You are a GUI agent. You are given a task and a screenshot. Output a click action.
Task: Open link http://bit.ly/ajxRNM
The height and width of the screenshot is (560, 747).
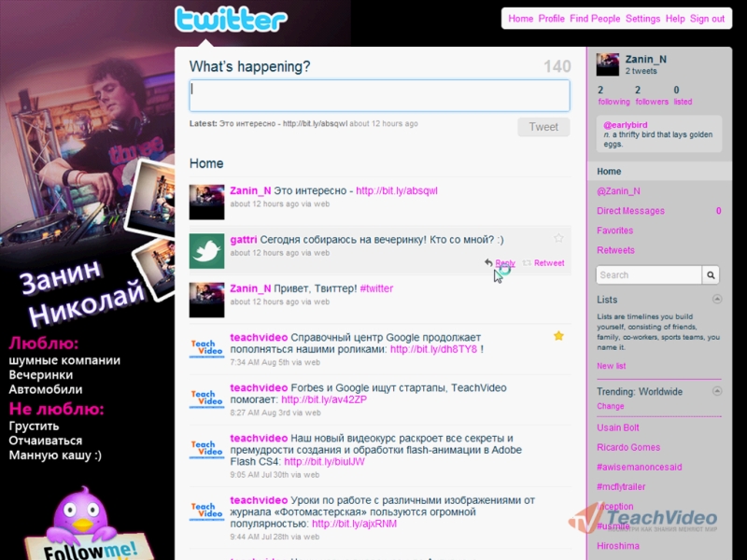(354, 524)
